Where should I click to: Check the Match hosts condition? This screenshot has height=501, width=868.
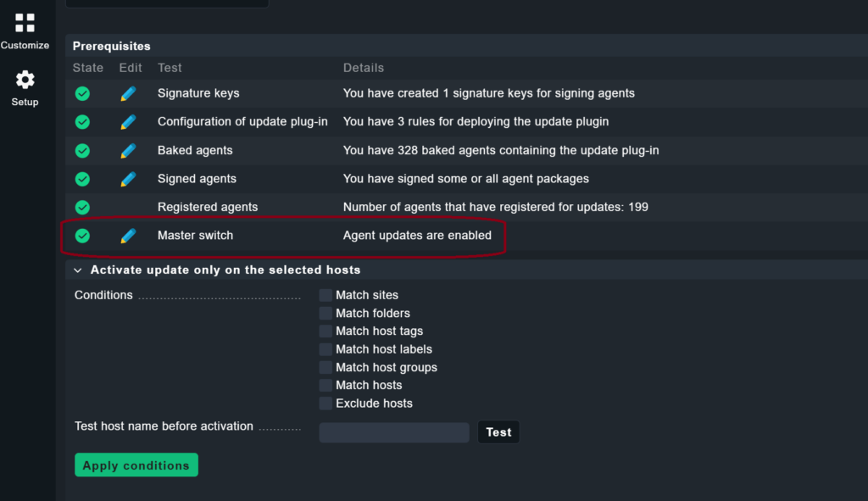click(325, 385)
